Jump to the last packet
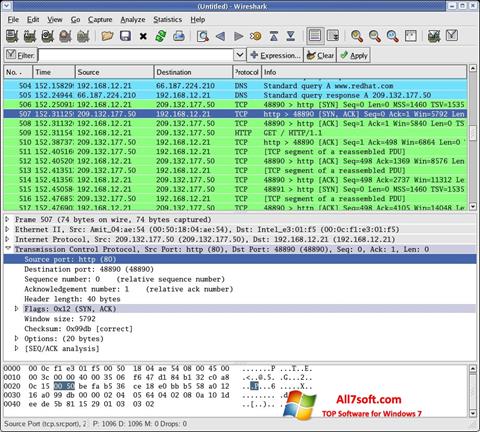The image size is (480, 432). [x=291, y=36]
